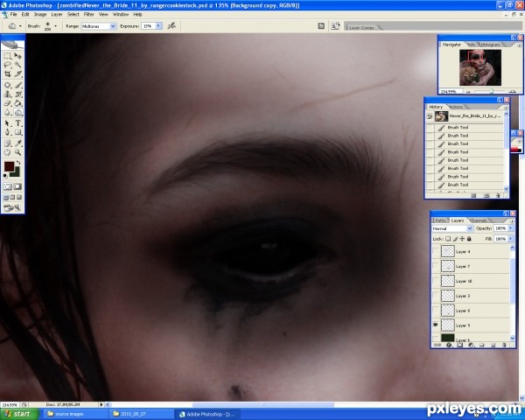This screenshot has width=525, height=420.
Task: Select the History Brush tool
Action: click(17, 94)
